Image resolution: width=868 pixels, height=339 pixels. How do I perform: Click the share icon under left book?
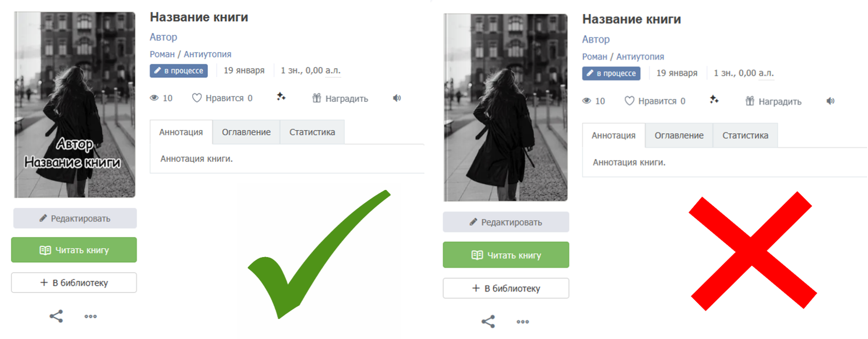pyautogui.click(x=56, y=316)
